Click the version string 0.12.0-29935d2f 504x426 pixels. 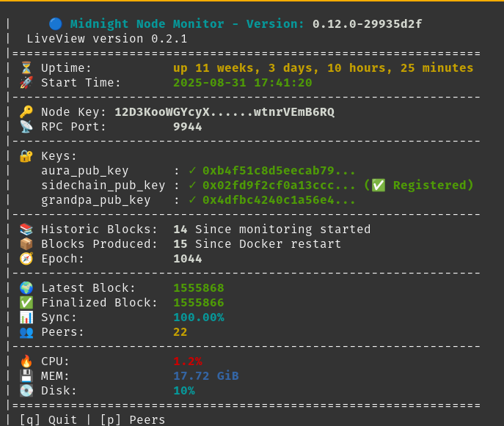pyautogui.click(x=367, y=23)
